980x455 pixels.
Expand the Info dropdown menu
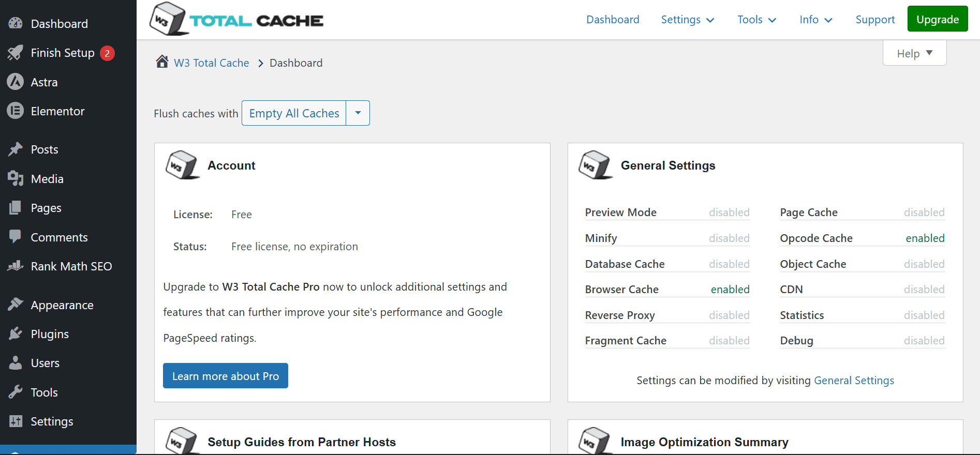pyautogui.click(x=815, y=20)
